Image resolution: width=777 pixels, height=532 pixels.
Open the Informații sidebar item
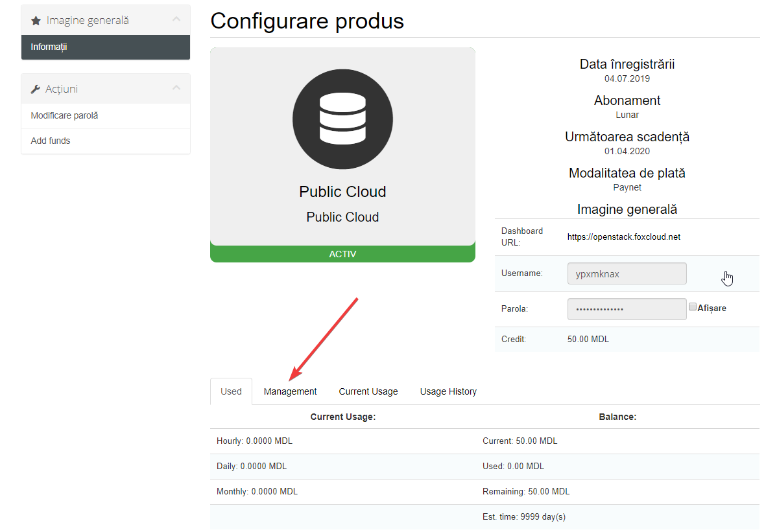point(49,47)
